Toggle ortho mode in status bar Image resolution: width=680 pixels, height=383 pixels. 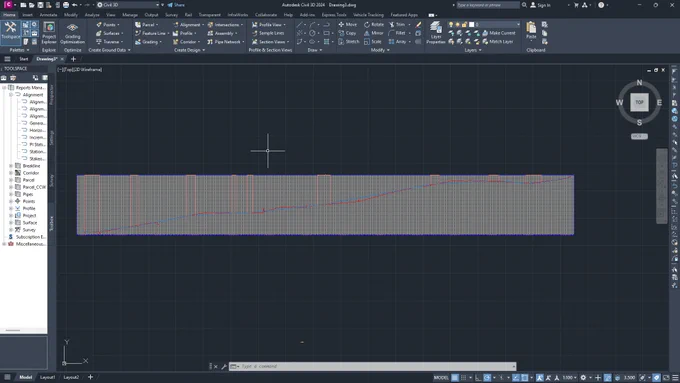(478, 377)
